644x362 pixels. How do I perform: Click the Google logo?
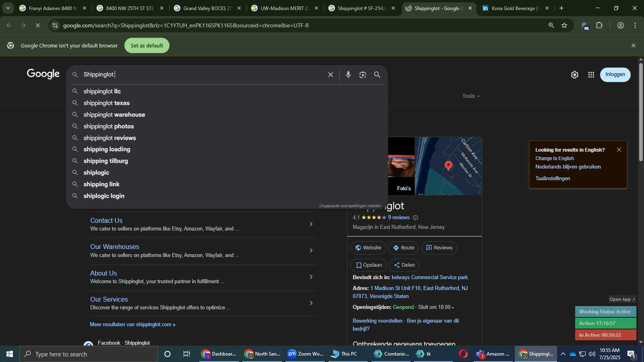point(43,74)
